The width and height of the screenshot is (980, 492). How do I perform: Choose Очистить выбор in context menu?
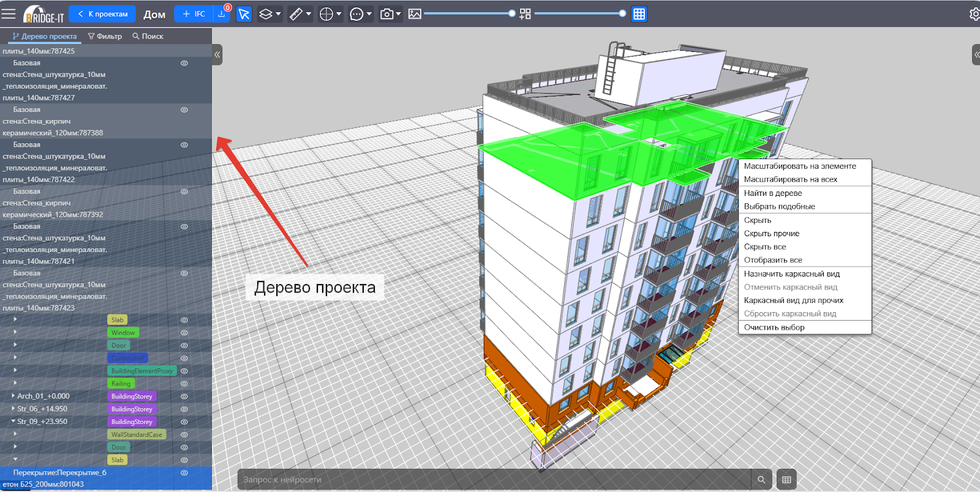click(x=774, y=327)
